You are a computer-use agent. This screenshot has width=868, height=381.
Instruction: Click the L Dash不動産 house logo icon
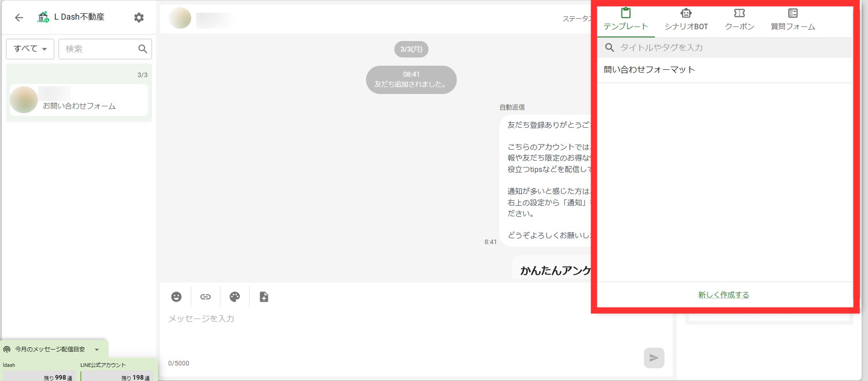tap(43, 17)
